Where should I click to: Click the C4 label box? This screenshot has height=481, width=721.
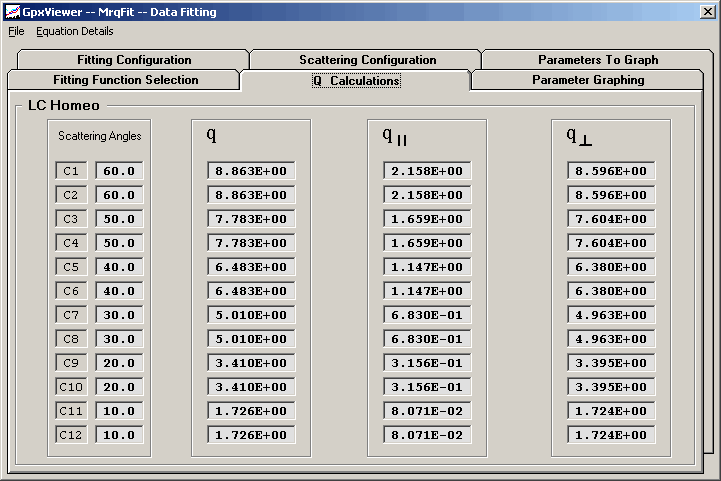[x=71, y=243]
